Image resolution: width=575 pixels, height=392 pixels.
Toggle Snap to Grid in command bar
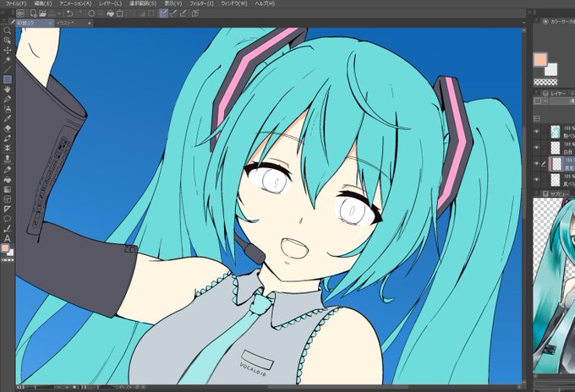point(183,14)
